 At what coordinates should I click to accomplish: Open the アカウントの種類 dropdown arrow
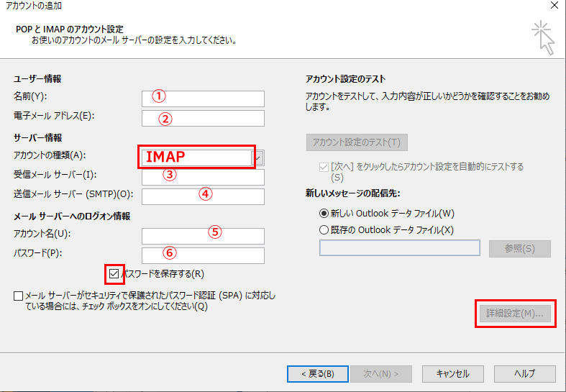[259, 157]
